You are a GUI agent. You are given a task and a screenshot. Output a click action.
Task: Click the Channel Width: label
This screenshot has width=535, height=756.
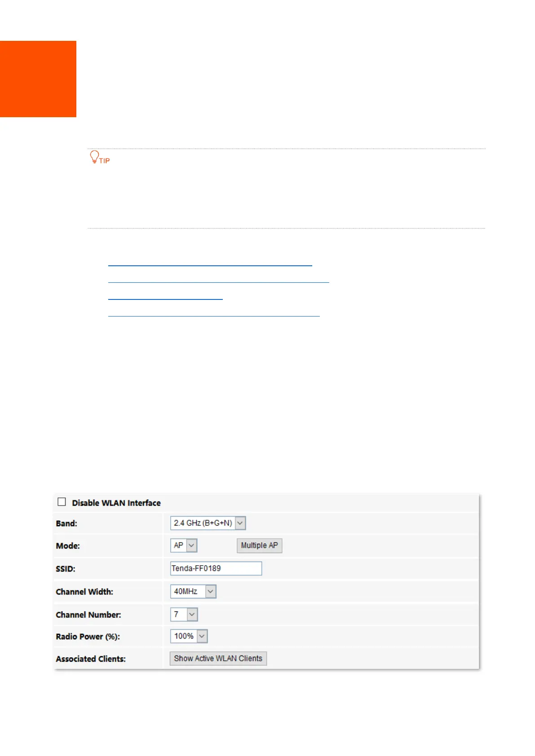(84, 592)
